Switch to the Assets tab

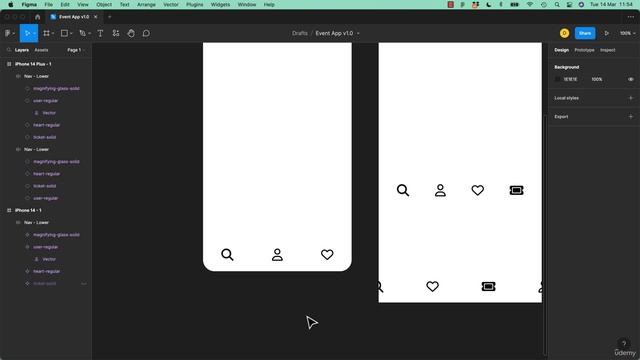pos(41,50)
